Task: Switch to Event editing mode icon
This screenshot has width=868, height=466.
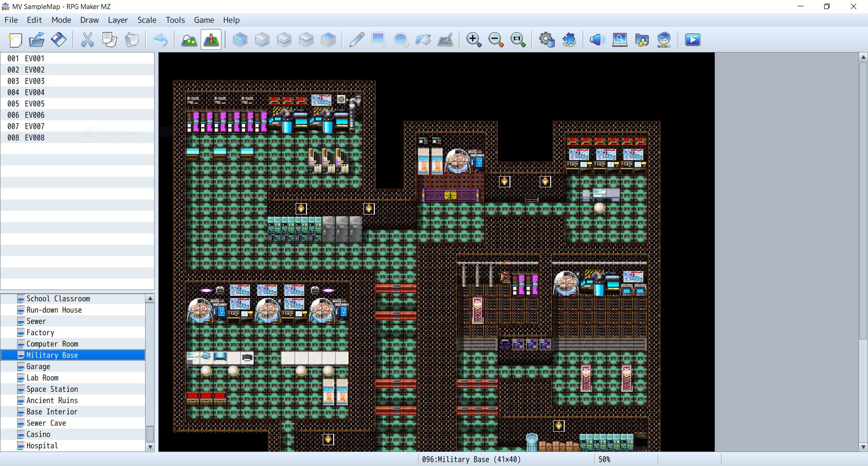Action: click(211, 40)
